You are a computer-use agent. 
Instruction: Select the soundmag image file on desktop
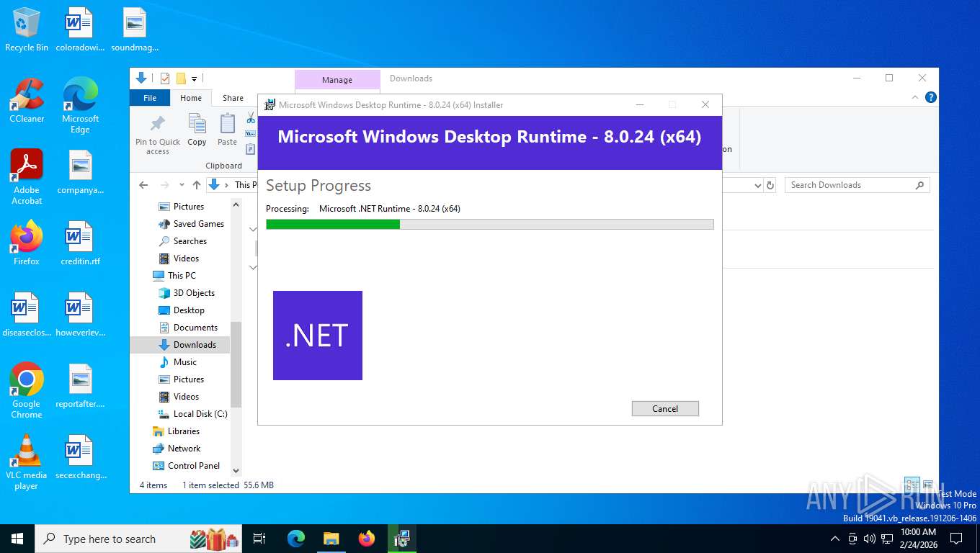134,30
